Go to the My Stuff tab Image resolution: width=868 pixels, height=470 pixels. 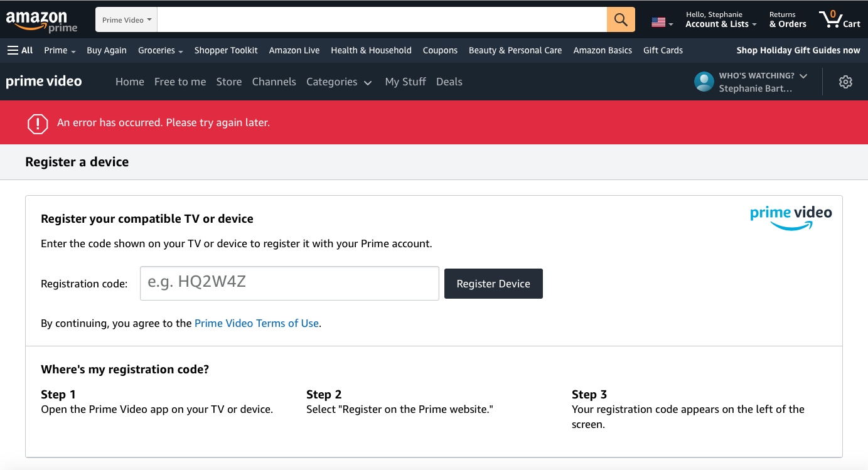405,82
